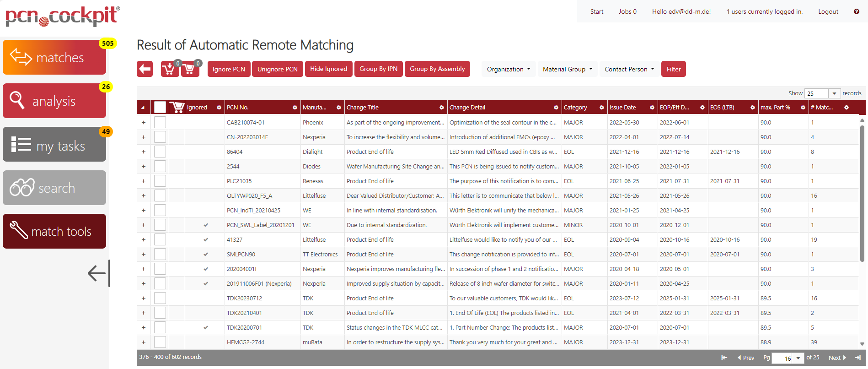Check the box for CAB210074-01 row
Viewport: 868px width, 369px height.
(x=160, y=122)
